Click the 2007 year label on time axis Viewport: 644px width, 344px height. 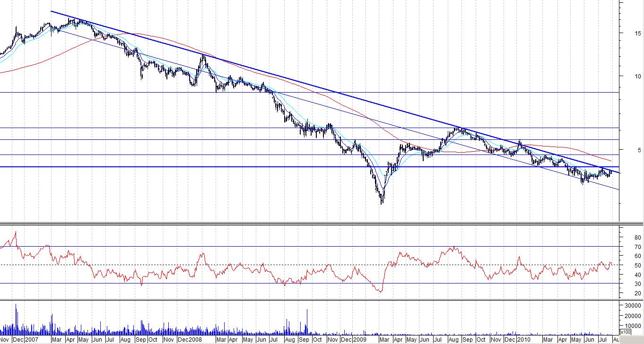[x=31, y=339]
